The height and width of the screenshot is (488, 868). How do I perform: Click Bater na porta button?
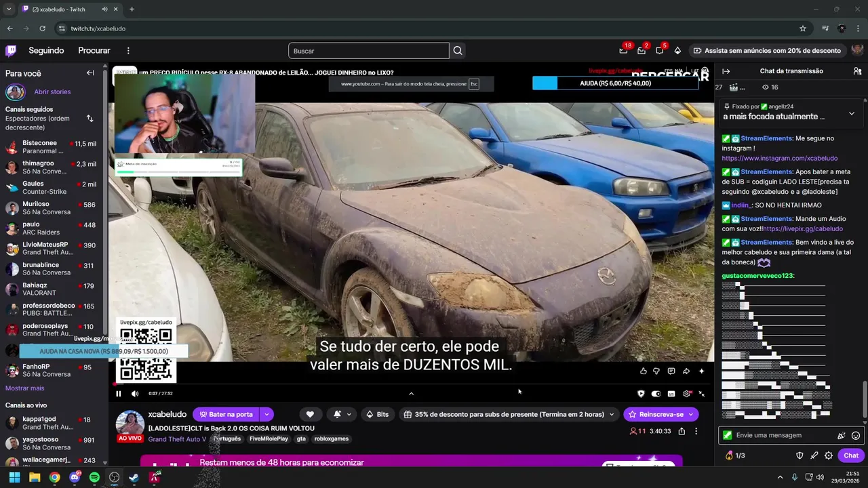pyautogui.click(x=226, y=414)
